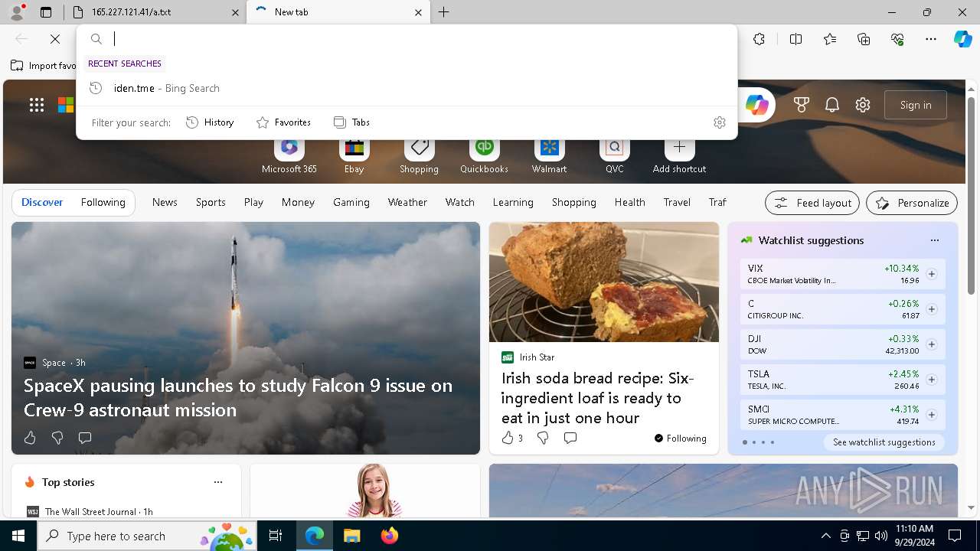980x551 pixels.
Task: Open the Windows Start menu
Action: 18,536
